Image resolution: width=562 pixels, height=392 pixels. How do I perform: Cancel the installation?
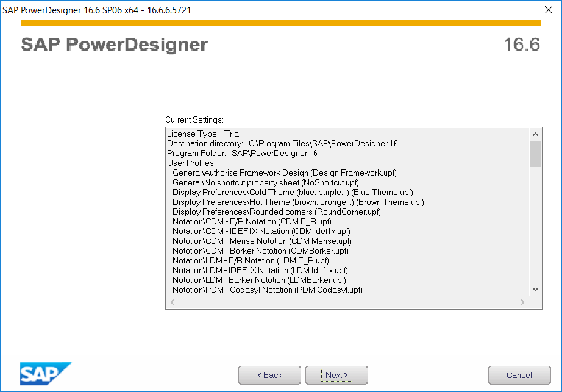(519, 375)
